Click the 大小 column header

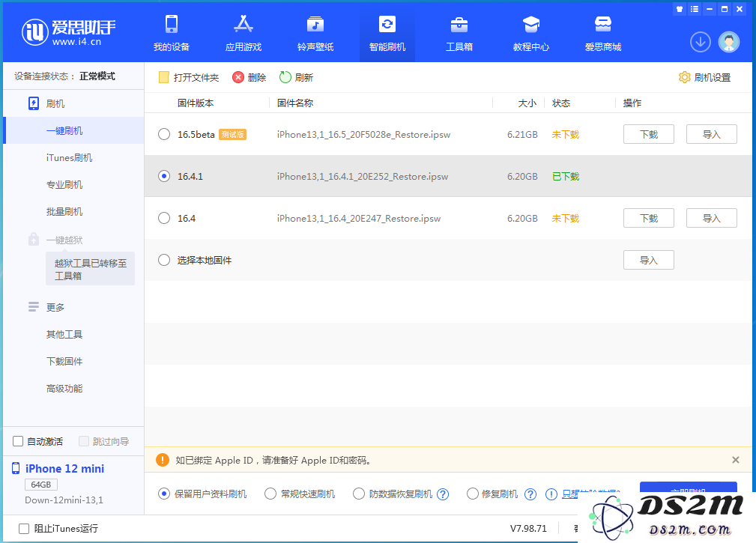[527, 103]
